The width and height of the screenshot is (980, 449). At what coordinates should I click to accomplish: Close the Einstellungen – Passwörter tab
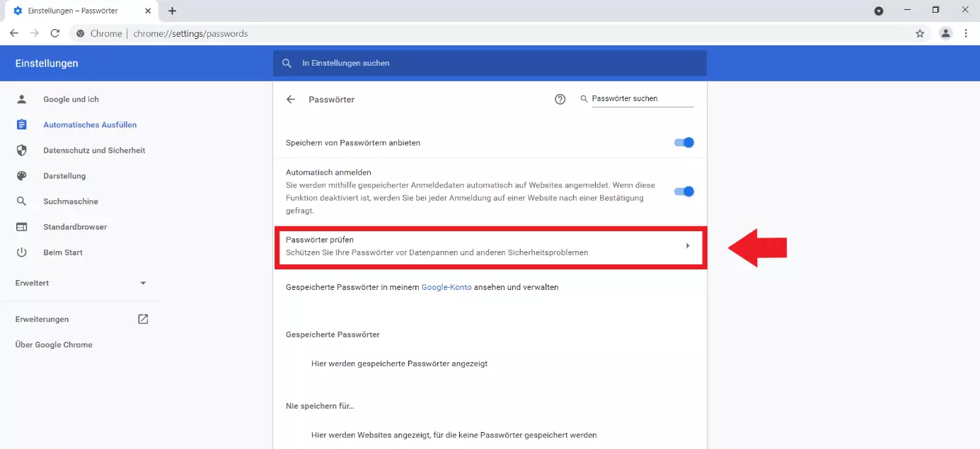tap(149, 11)
